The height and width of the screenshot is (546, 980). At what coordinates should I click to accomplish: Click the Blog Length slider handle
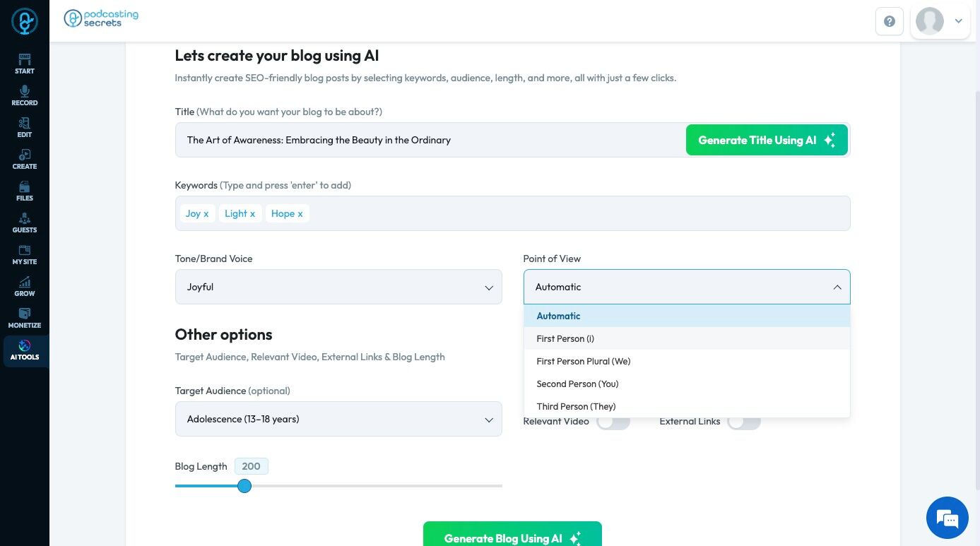[x=244, y=486]
